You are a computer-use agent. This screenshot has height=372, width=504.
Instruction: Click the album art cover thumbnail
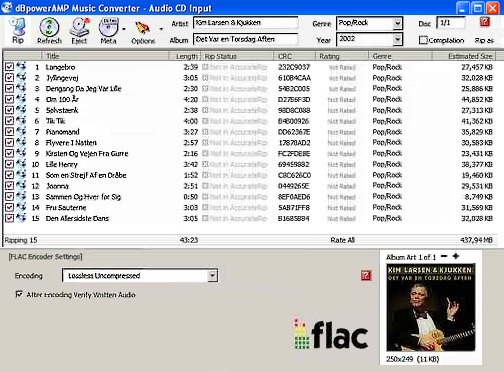431,307
